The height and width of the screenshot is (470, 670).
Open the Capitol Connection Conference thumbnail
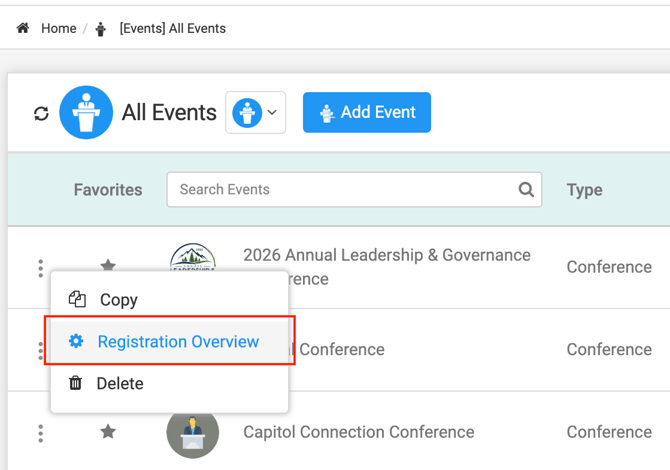193,432
